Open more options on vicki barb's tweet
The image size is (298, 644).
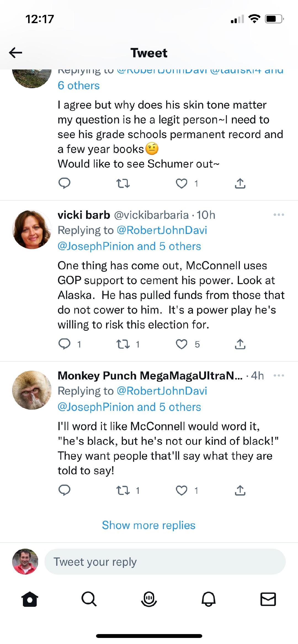(x=279, y=215)
